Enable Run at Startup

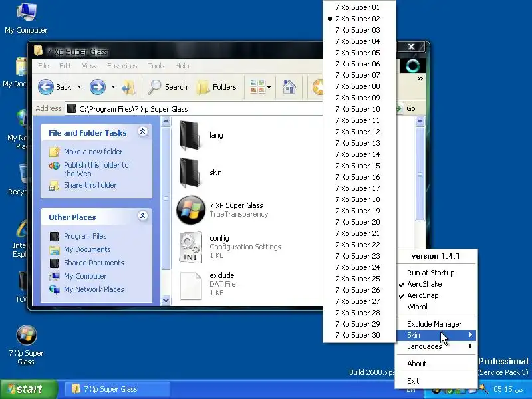coord(436,273)
